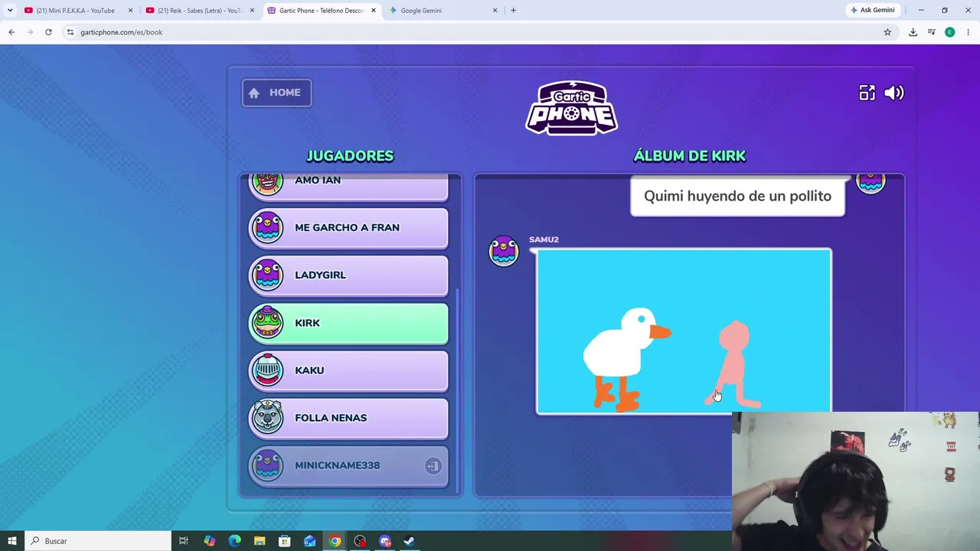Bookmark this page with the star
The width and height of the screenshot is (980, 551).
887,32
